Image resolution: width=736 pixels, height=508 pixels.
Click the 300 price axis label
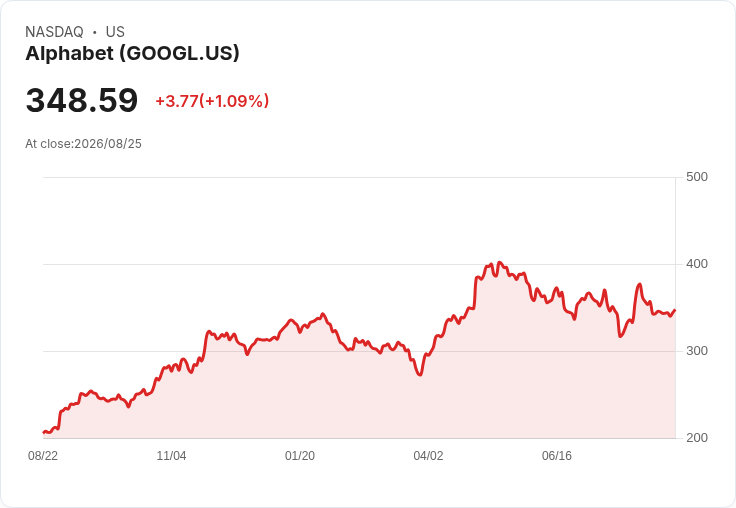point(697,351)
